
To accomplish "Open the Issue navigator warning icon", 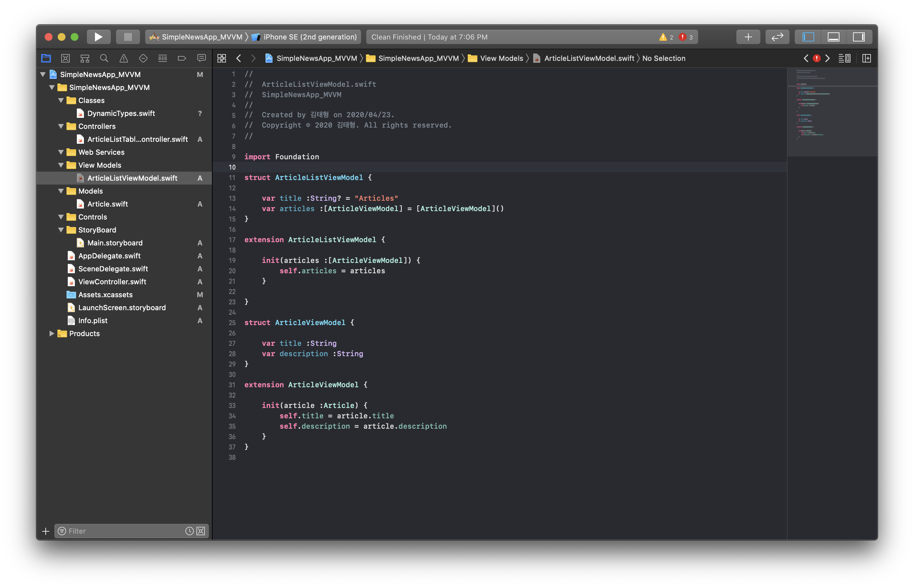I will point(123,58).
